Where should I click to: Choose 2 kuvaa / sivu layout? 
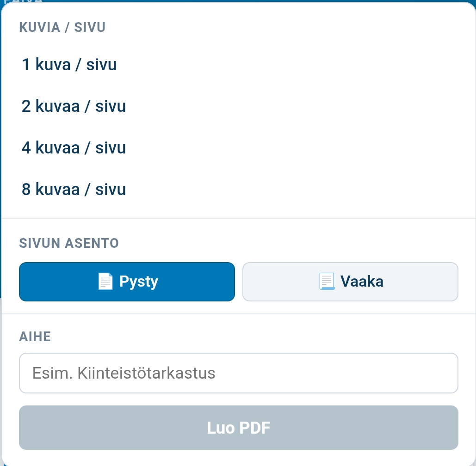73,106
